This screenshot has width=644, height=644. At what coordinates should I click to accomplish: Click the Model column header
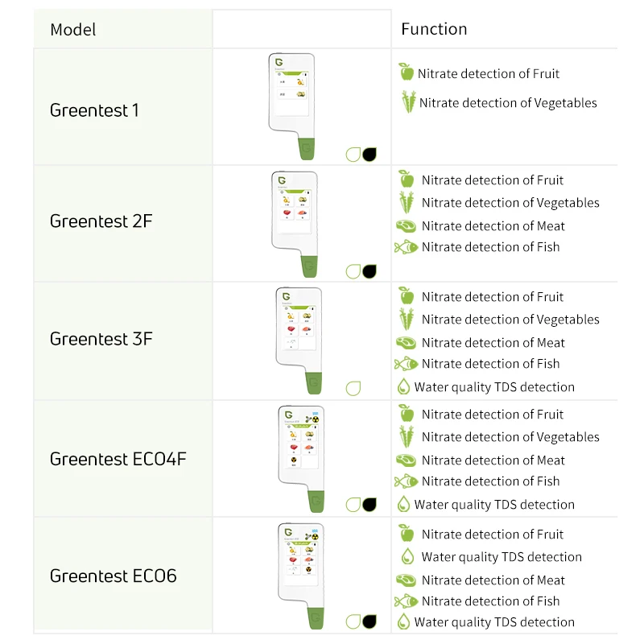[72, 30]
